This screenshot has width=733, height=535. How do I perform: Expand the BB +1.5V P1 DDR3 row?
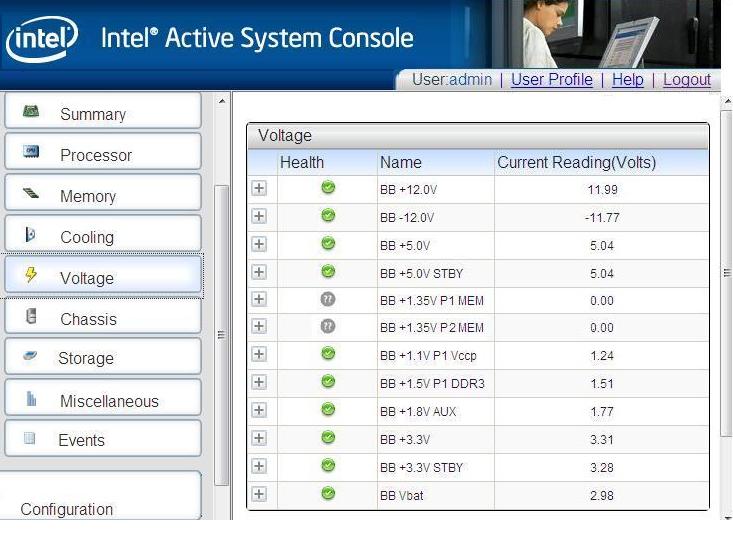[x=259, y=382]
